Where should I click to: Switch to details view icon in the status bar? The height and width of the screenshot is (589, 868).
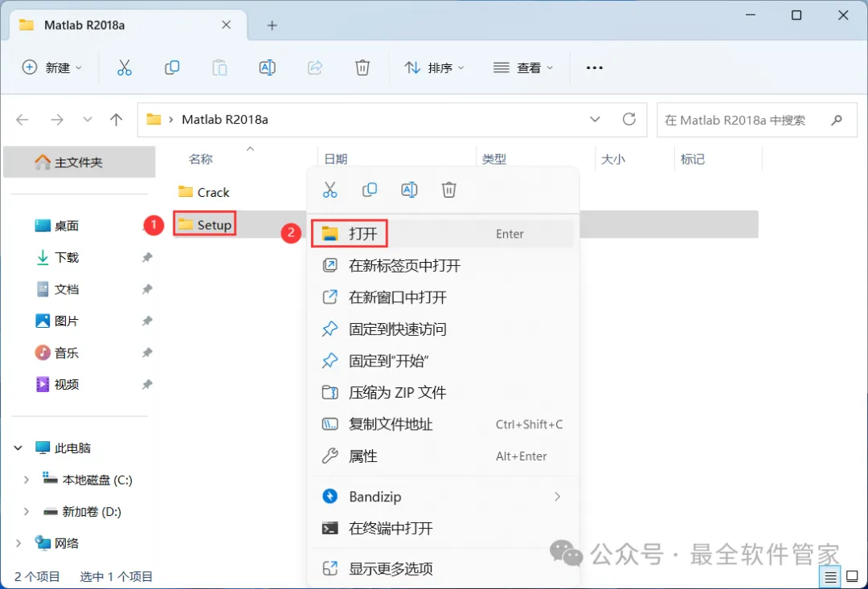[830, 577]
